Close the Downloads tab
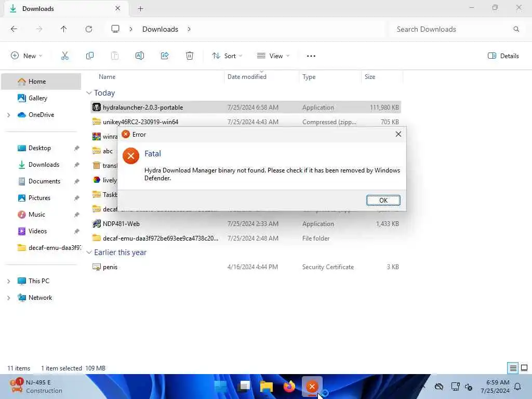 [x=118, y=8]
